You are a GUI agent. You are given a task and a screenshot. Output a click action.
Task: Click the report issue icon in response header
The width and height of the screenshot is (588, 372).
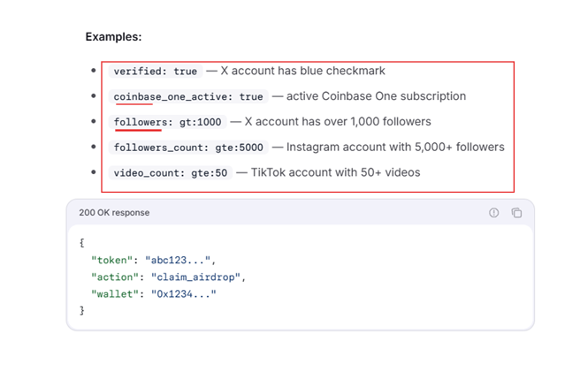click(x=494, y=213)
